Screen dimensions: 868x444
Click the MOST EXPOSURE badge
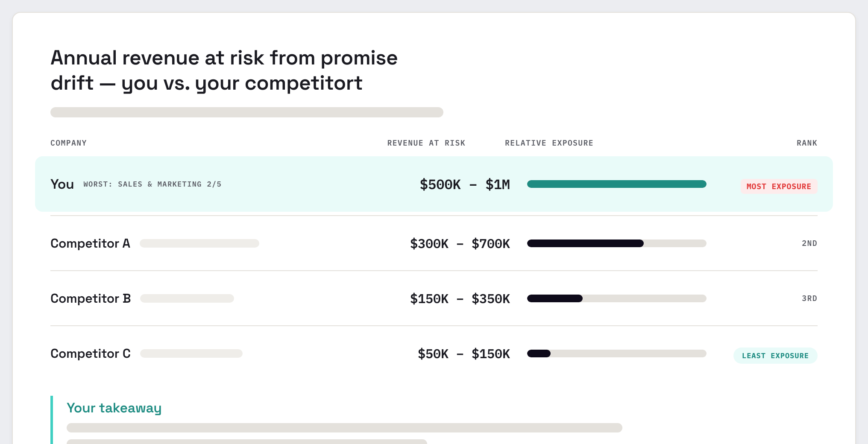coord(779,187)
